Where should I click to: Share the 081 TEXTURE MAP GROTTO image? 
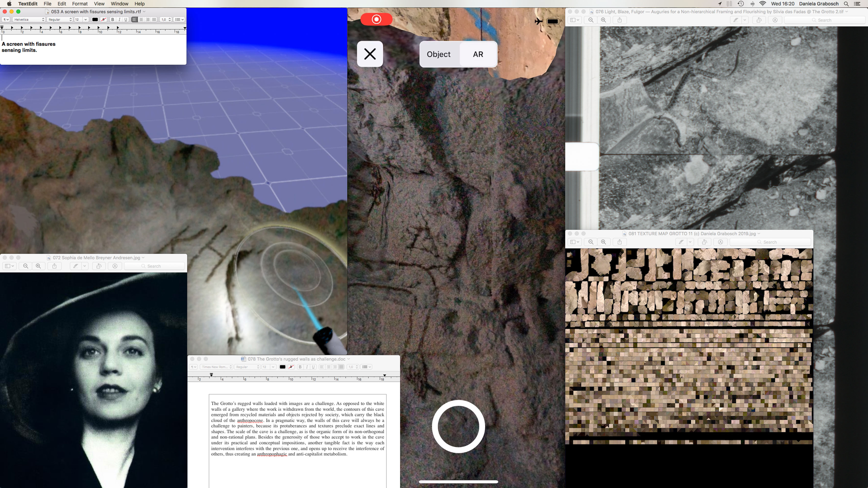coord(619,242)
